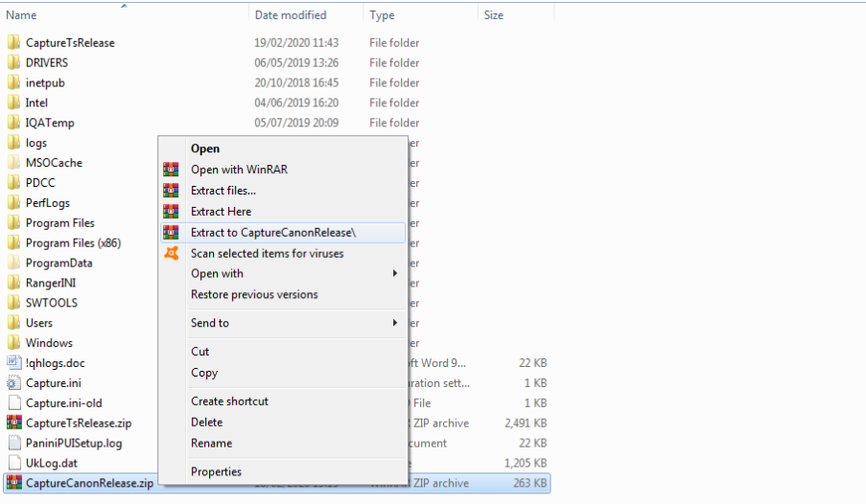The image size is (866, 504).
Task: Choose Open with WinRAR
Action: pyautogui.click(x=283, y=169)
